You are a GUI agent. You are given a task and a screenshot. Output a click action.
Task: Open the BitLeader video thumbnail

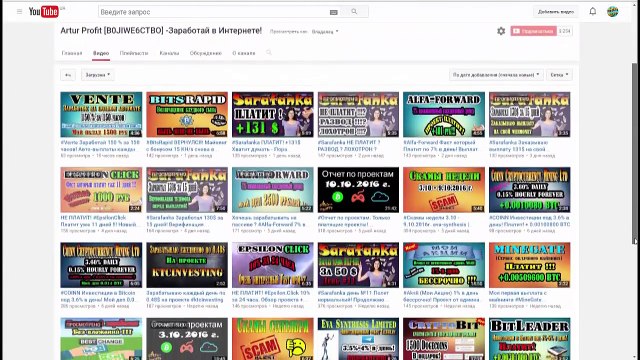tap(530, 339)
